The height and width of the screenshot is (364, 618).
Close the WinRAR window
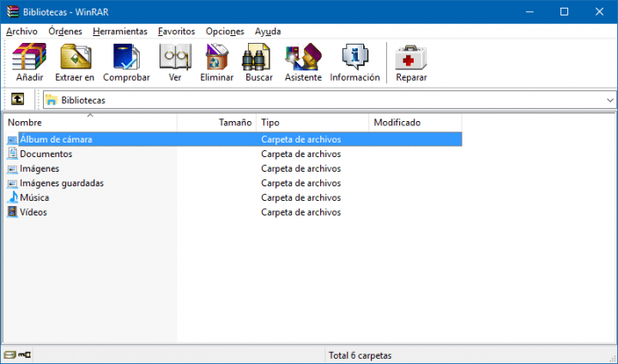click(599, 12)
